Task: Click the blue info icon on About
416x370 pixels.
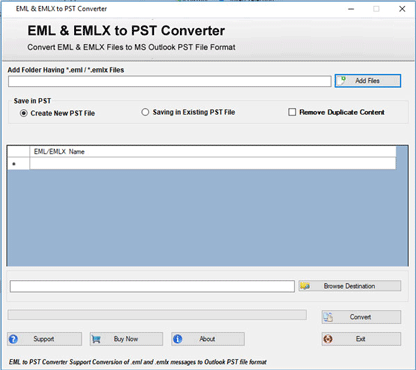Action: coord(178,339)
